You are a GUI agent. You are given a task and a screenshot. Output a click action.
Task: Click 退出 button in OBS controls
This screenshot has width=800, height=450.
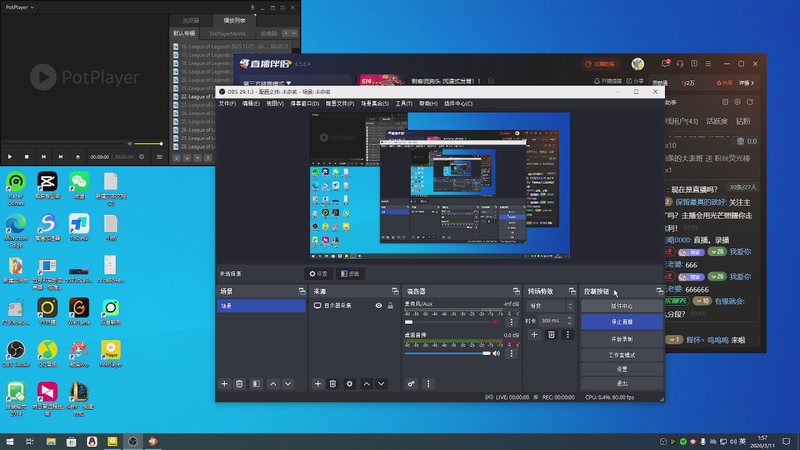coord(622,383)
